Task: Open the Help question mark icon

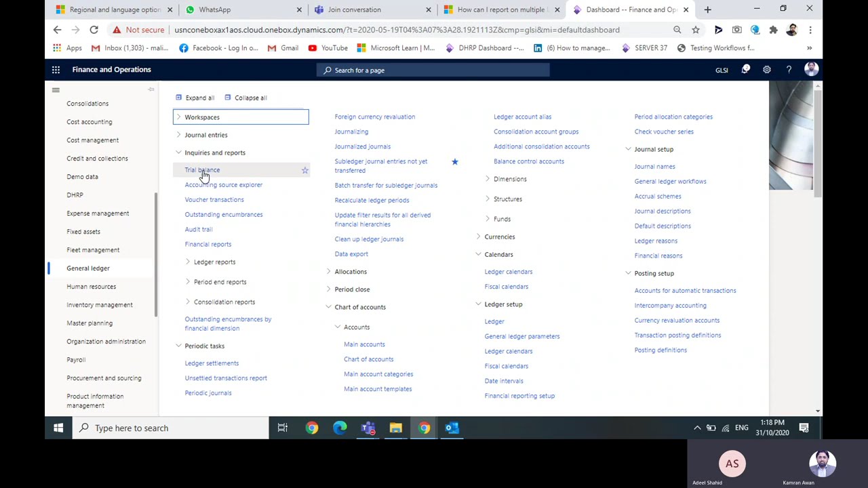Action: [x=789, y=70]
